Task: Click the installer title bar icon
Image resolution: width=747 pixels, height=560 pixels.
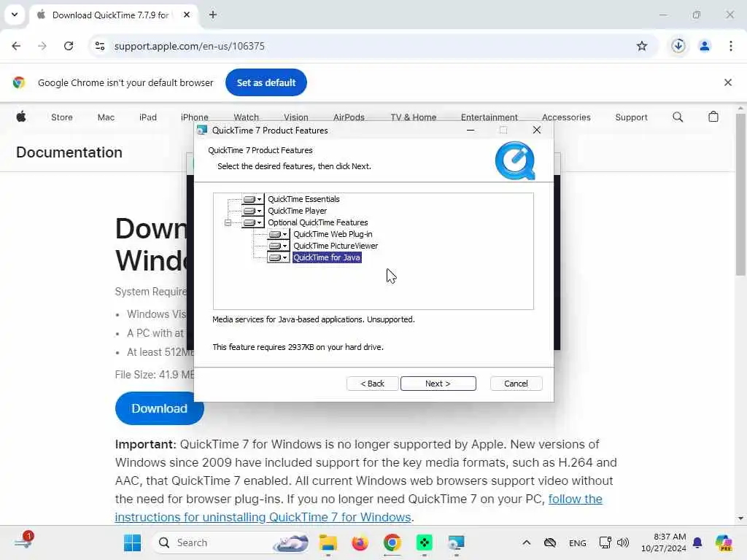Action: (203, 130)
